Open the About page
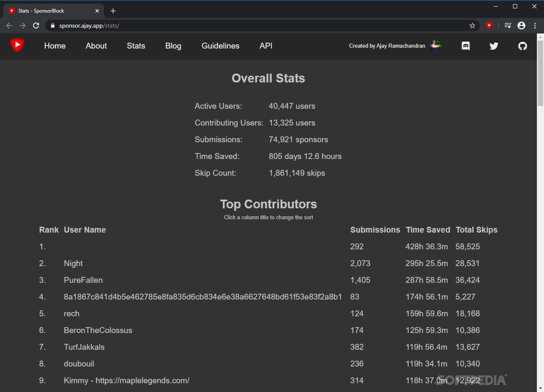Image resolution: width=544 pixels, height=392 pixels. pyautogui.click(x=96, y=46)
